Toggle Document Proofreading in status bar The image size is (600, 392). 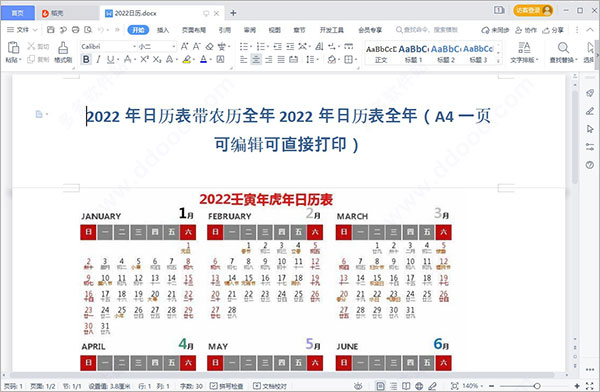tap(269, 386)
